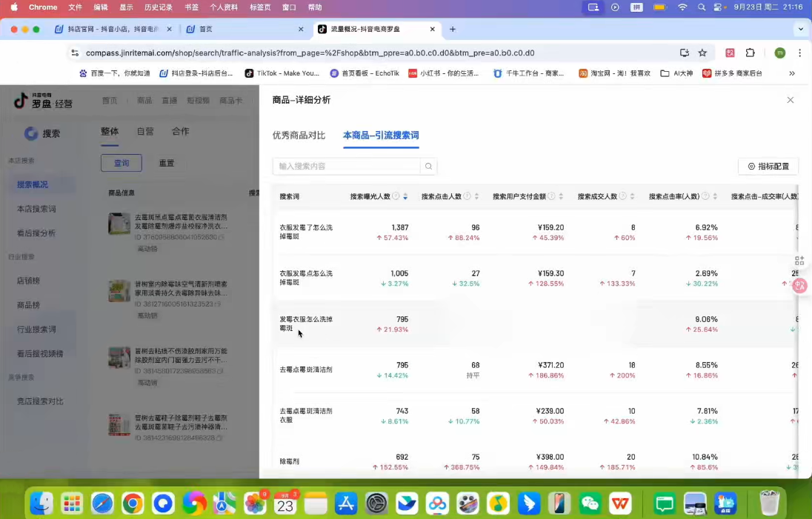This screenshot has height=519, width=812.
Task: Open the 书签 menu in the menu bar
Action: tap(192, 7)
